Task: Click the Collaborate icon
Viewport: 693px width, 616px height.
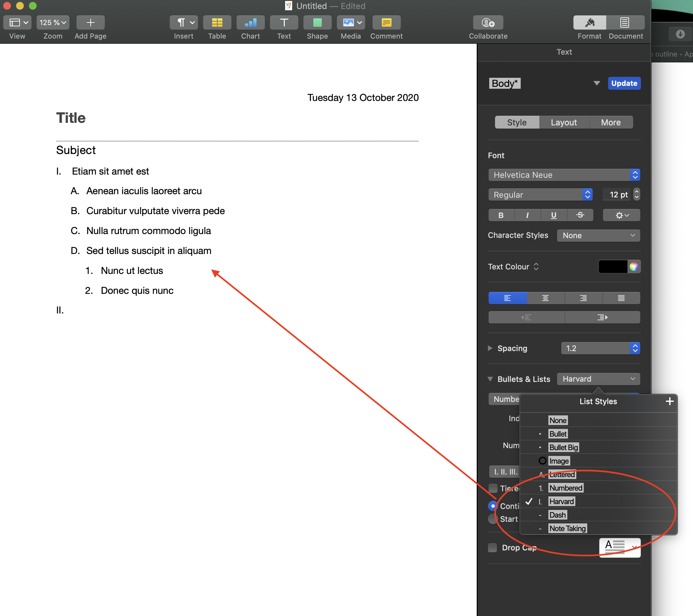Action: (x=488, y=23)
